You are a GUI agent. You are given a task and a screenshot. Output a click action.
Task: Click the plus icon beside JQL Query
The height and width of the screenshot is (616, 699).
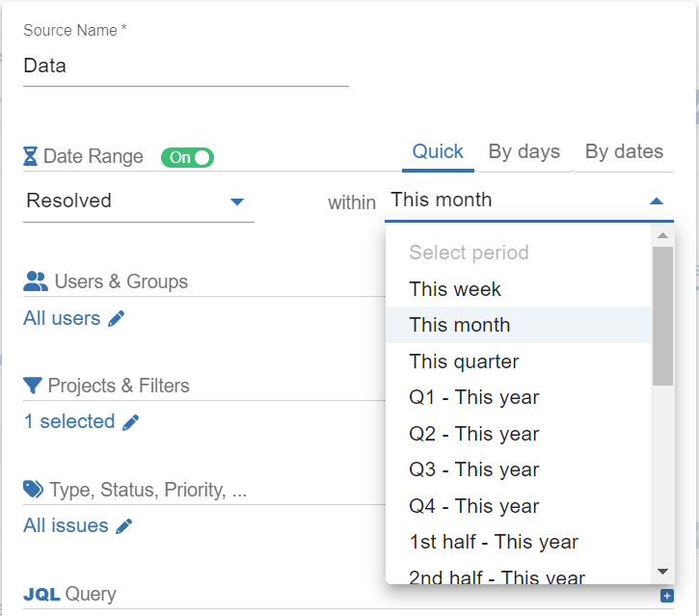pyautogui.click(x=666, y=596)
